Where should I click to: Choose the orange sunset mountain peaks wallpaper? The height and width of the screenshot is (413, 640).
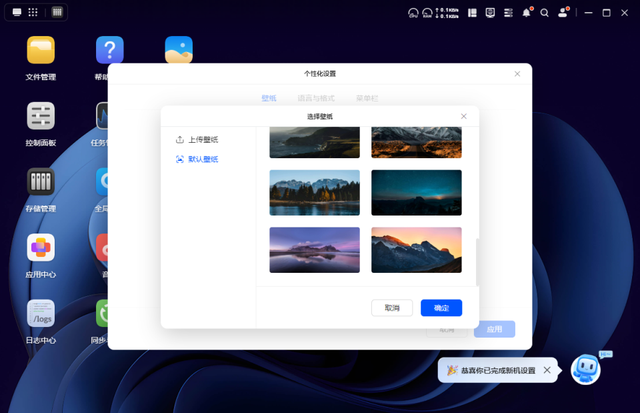pos(416,250)
